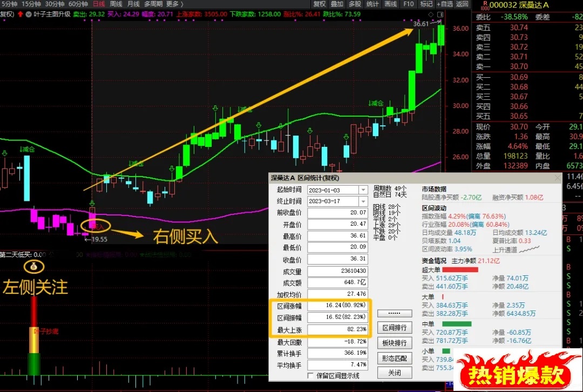Click the 区间排行 button
This screenshot has height=392, width=583.
tap(395, 328)
